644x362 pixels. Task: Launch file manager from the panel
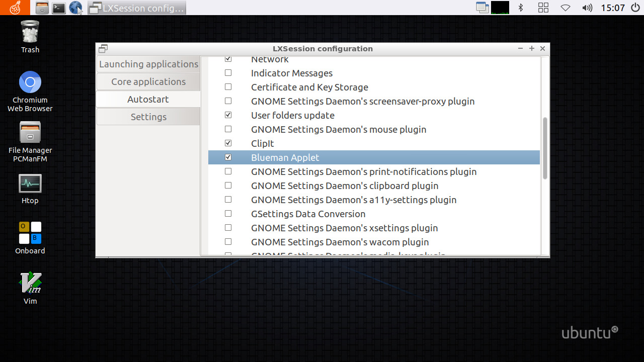click(42, 8)
